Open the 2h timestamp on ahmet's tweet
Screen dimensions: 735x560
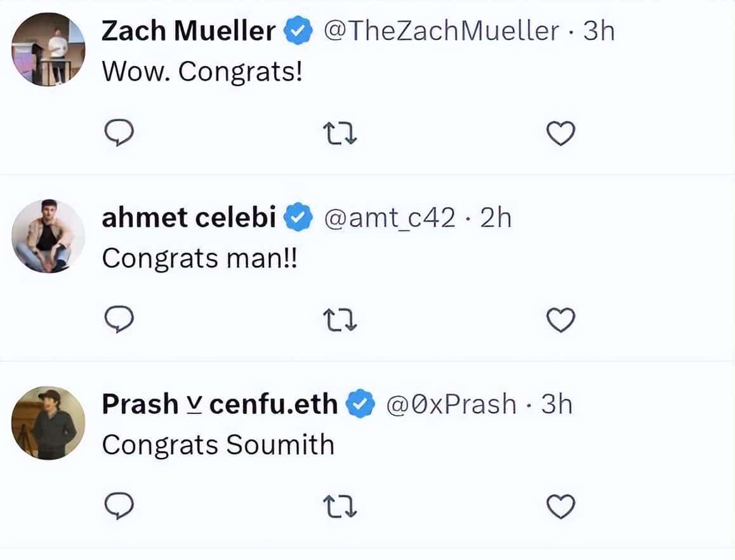tap(496, 218)
